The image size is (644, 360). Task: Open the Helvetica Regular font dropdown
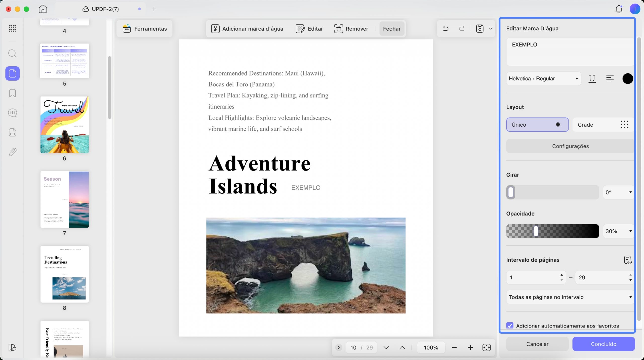coord(543,79)
